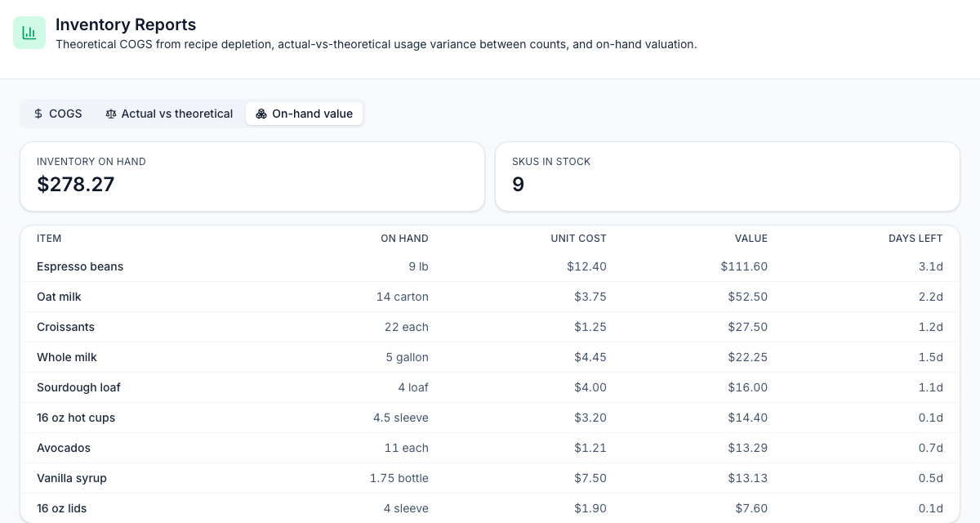Screen dimensions: 980x523
Task: Open the Actual vs theoretical tab
Action: coord(169,114)
